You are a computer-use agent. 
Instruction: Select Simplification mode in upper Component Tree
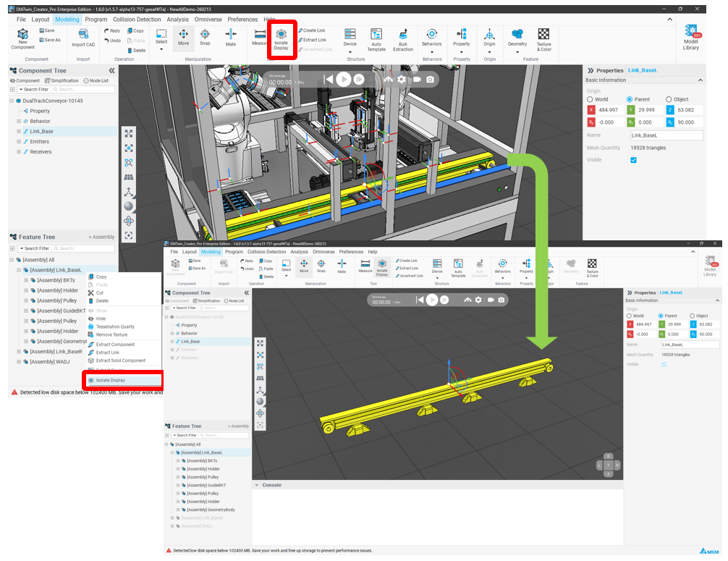62,80
